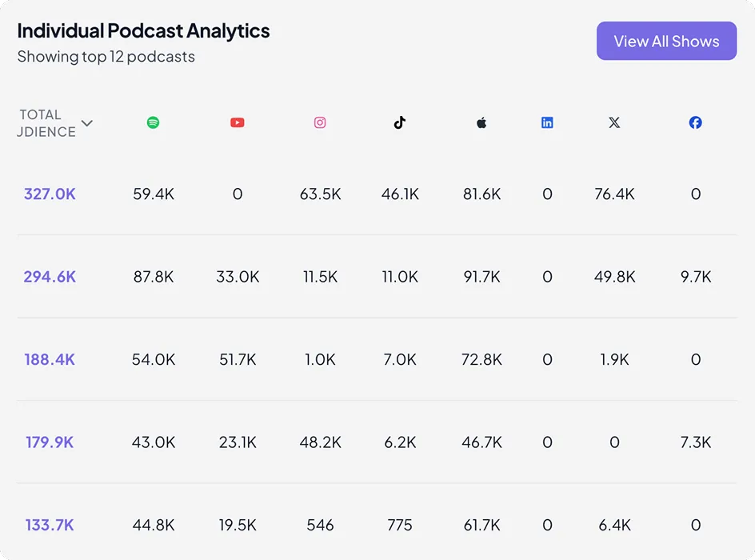This screenshot has height=560, width=755.
Task: Click the Individual Podcast Analytics heading
Action: click(144, 30)
